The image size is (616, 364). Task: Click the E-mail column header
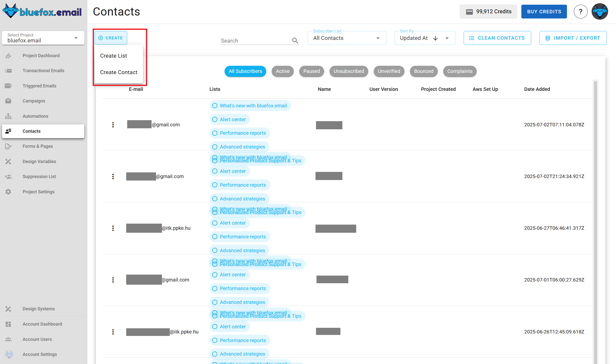click(x=136, y=89)
